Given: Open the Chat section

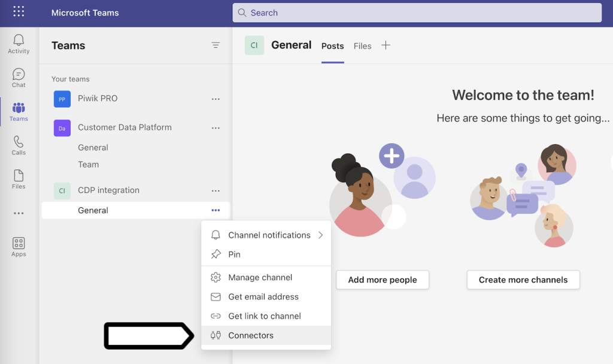Looking at the screenshot, I should 18,77.
